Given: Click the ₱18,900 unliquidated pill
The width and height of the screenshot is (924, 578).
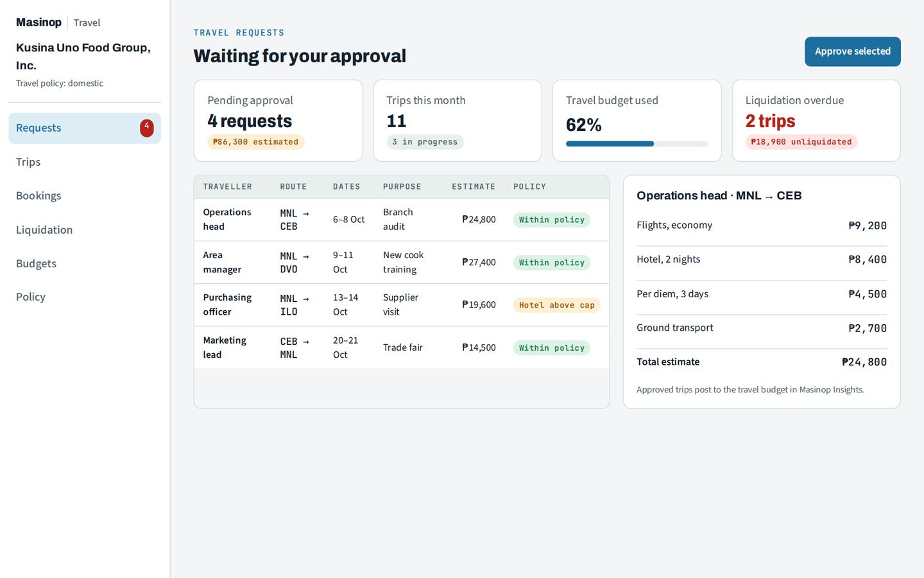Looking at the screenshot, I should [x=801, y=142].
